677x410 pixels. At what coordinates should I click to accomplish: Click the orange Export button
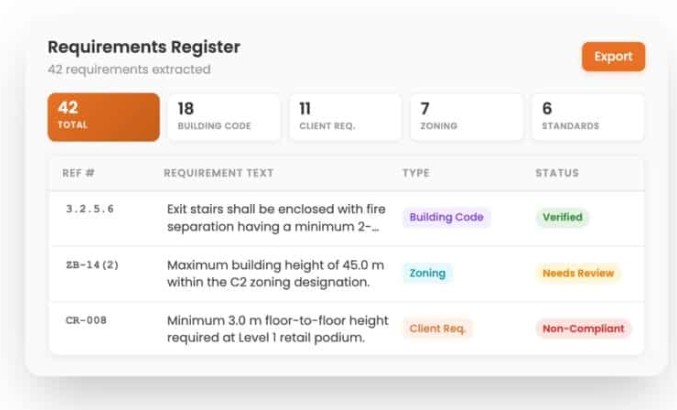(613, 57)
